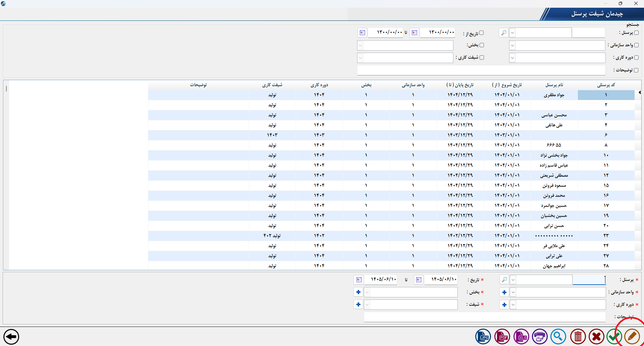Select row of حسین بخشیان
This screenshot has width=644, height=346.
point(391,216)
